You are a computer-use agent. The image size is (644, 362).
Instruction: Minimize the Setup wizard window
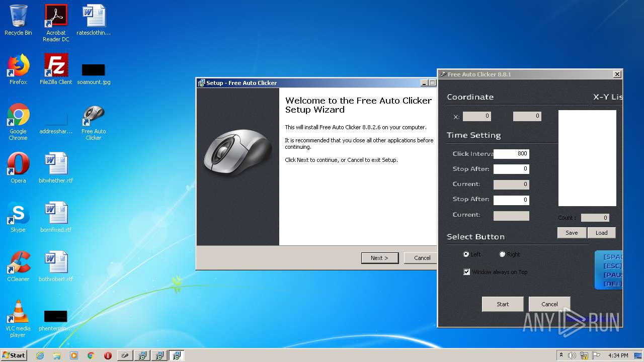pos(424,83)
